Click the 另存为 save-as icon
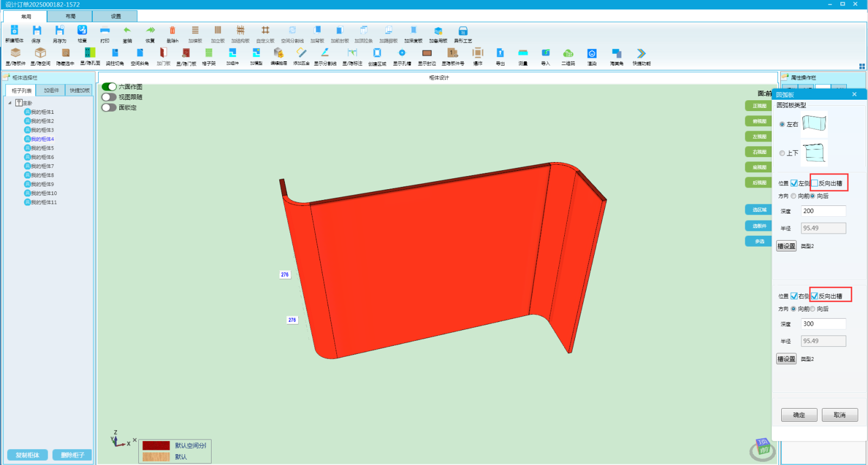The width and height of the screenshot is (868, 465). [x=60, y=30]
